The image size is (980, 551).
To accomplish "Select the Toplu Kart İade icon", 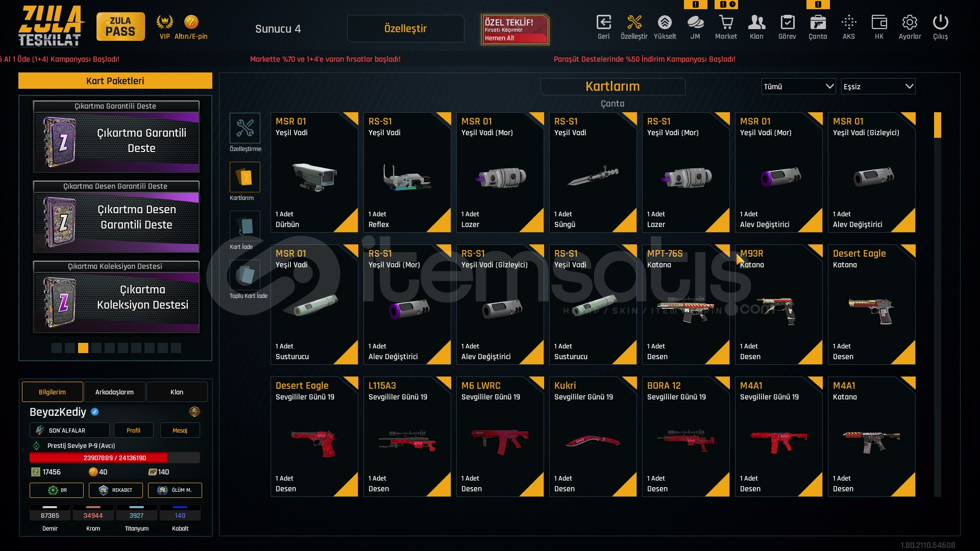I will point(245,275).
